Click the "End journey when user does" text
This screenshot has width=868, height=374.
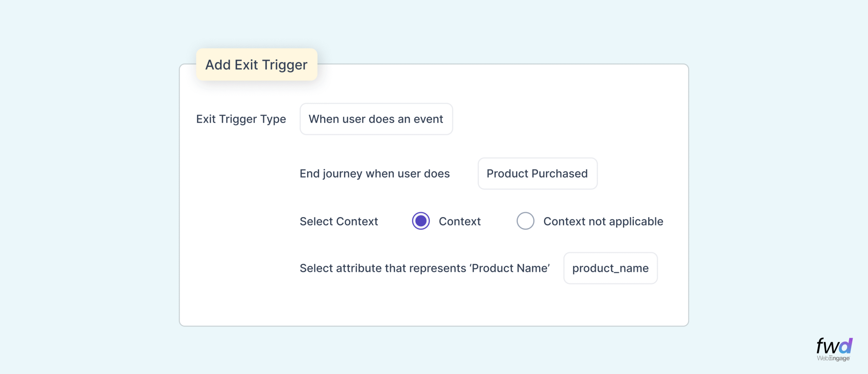coord(374,174)
